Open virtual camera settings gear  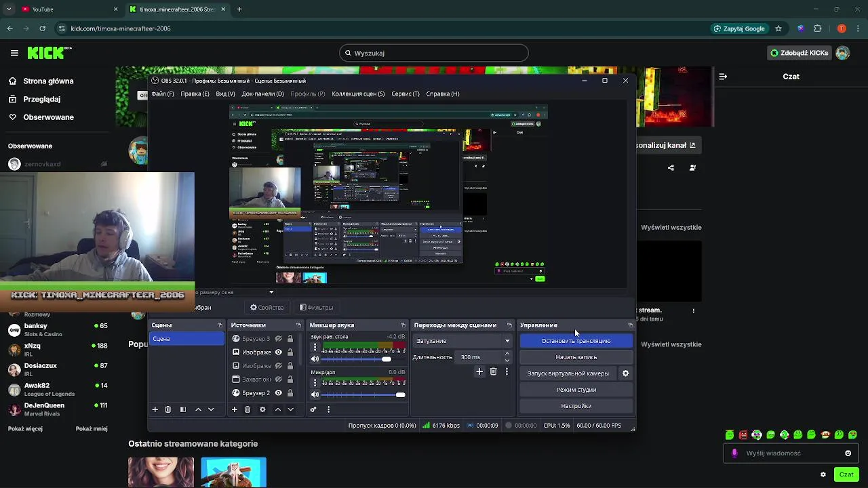(625, 373)
